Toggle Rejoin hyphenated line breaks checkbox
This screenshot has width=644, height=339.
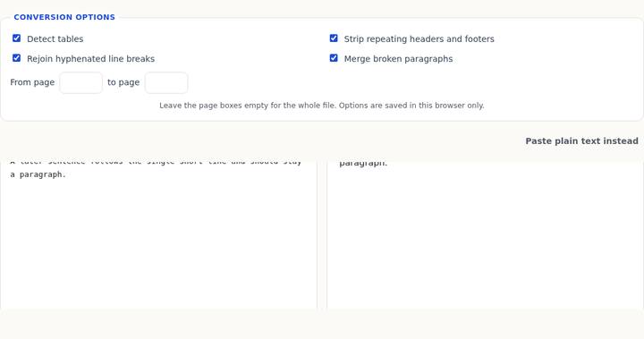tap(16, 58)
